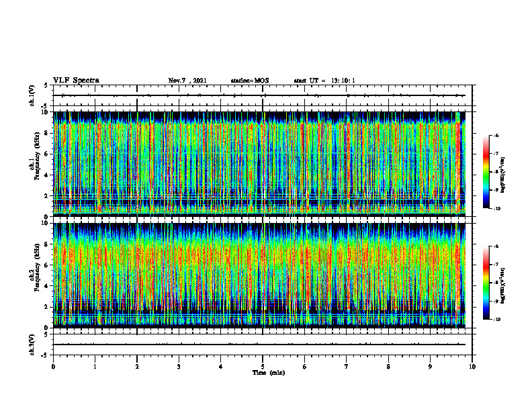Click time axis tick label "10"
The height and width of the screenshot is (411, 532).
click(x=472, y=367)
